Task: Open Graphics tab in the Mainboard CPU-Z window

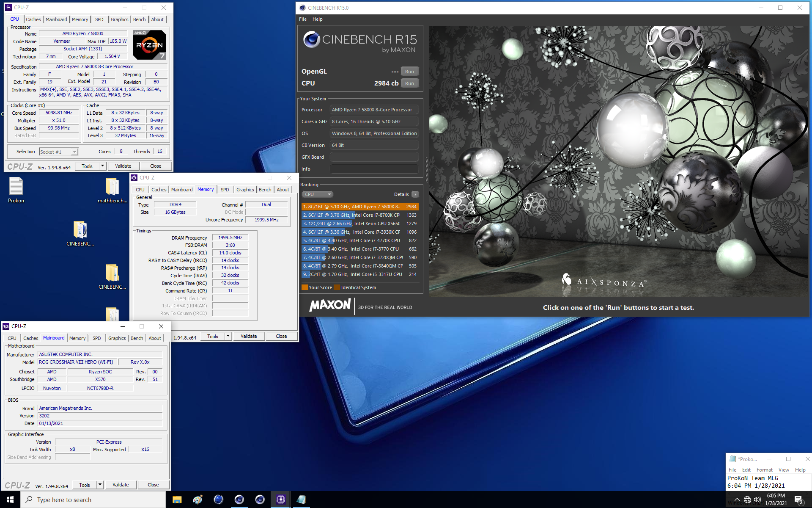Action: (x=117, y=338)
